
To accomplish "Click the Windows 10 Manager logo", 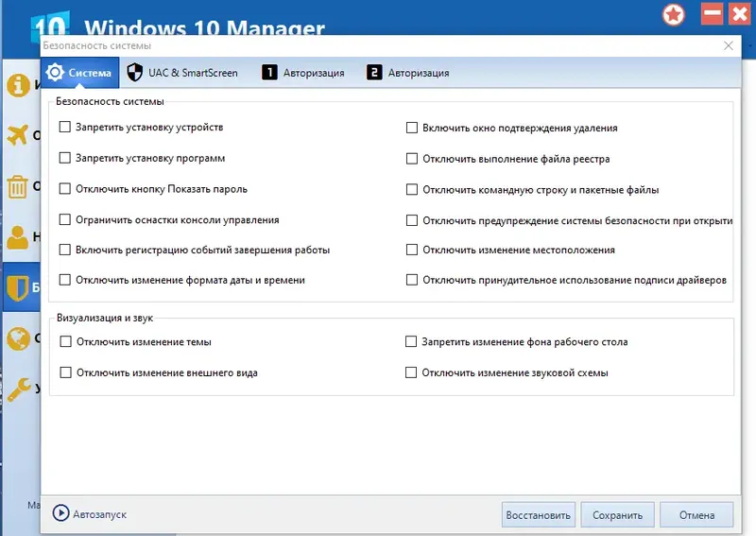I will (50, 25).
